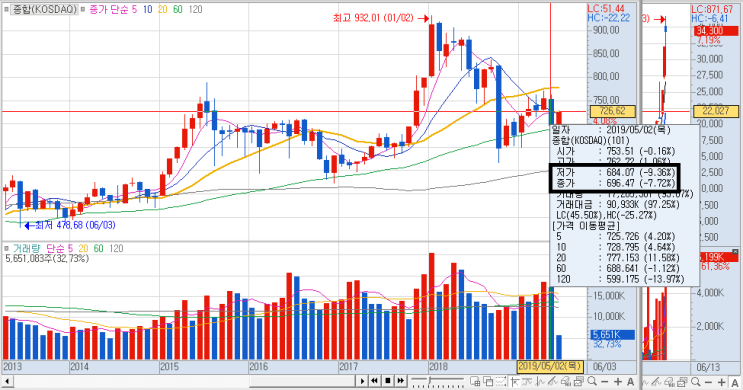Click the magnifier icon in right chart toolbar
Viewport: 743px width, 390px height.
coord(696,381)
